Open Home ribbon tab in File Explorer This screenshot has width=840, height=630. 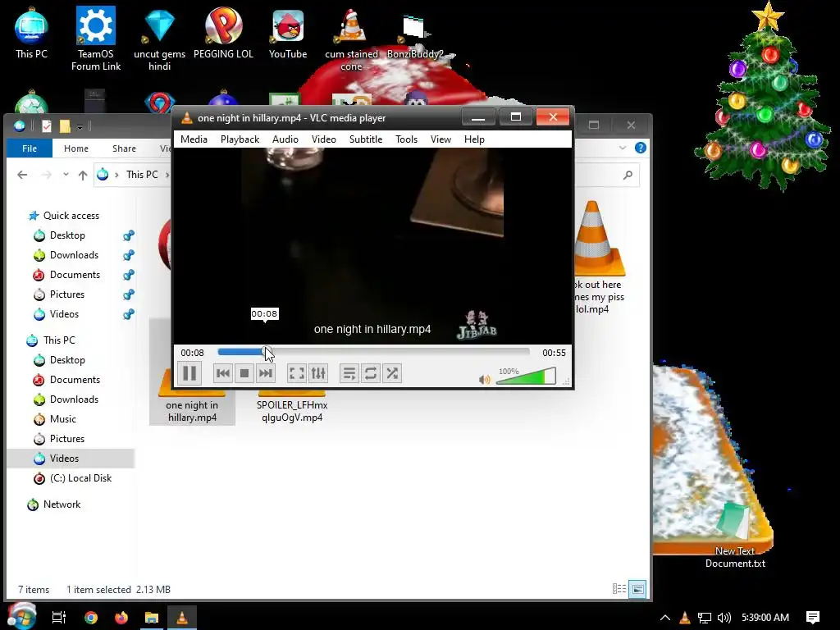click(76, 148)
